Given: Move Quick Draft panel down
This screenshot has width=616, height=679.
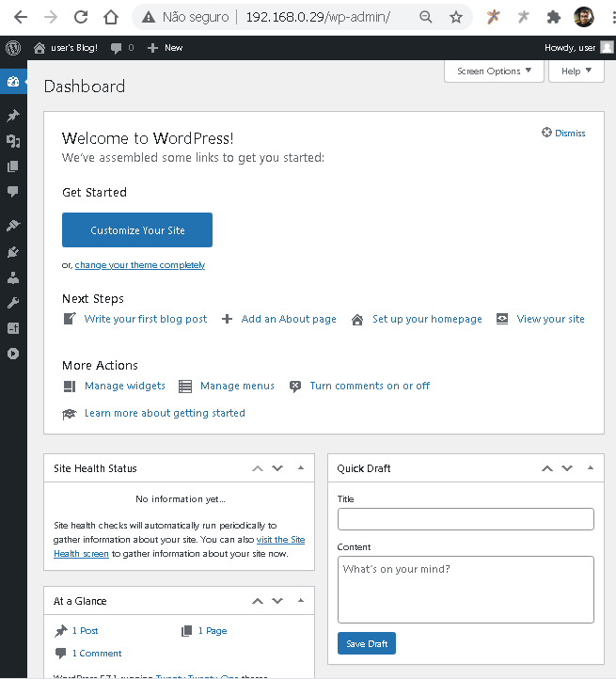Looking at the screenshot, I should tap(566, 468).
